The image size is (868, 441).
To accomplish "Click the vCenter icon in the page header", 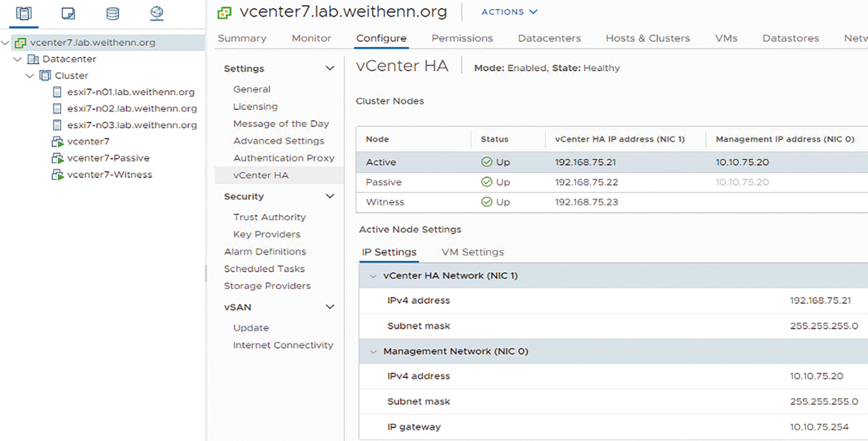I will tap(225, 12).
